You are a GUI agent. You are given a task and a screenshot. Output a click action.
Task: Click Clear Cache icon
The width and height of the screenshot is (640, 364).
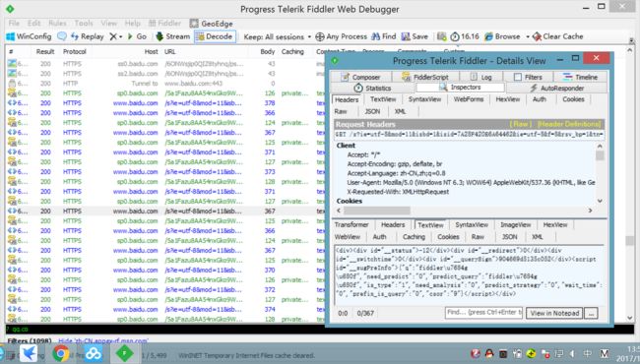point(538,36)
